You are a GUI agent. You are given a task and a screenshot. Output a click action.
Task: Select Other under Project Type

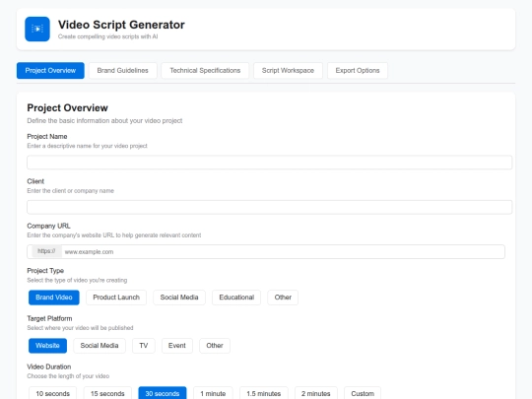tap(283, 298)
